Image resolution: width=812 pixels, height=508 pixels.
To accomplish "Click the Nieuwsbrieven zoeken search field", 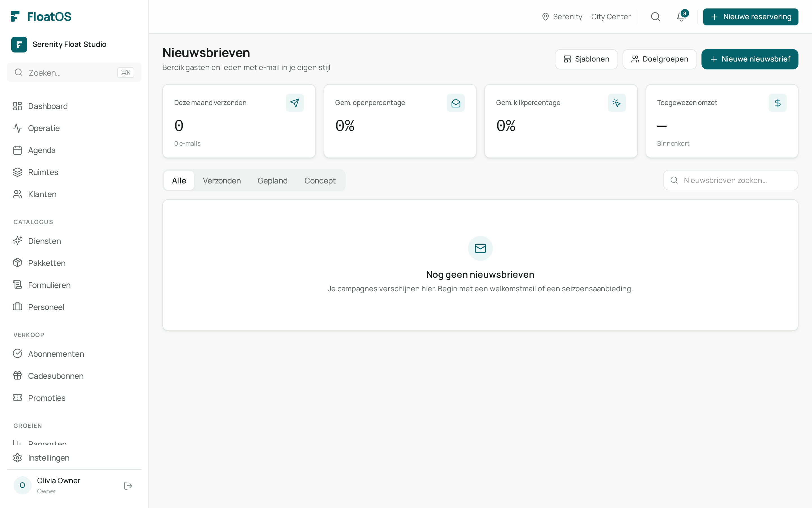I will [x=731, y=180].
